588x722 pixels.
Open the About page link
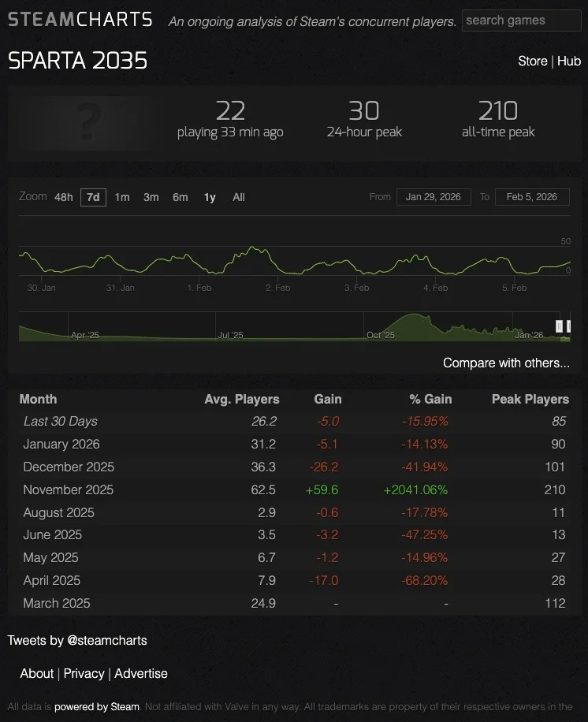37,673
